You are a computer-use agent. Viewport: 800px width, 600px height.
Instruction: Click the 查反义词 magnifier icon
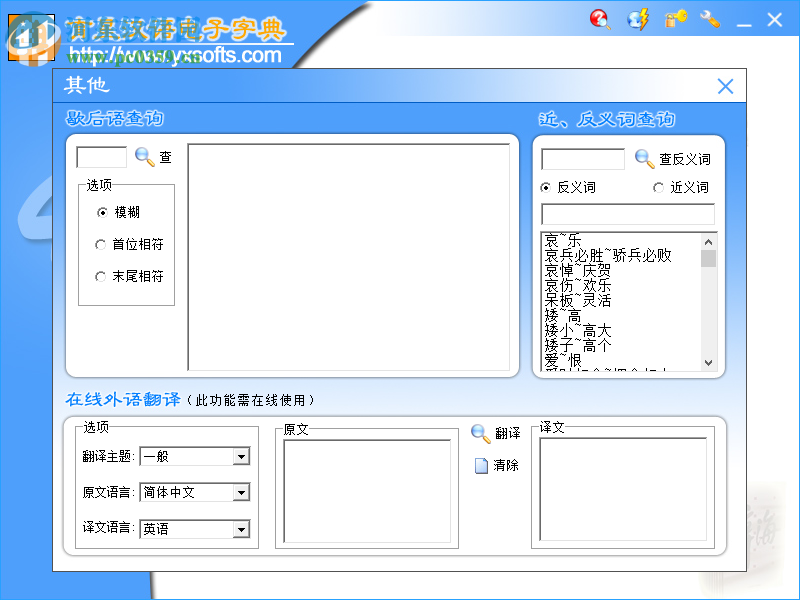[x=644, y=158]
